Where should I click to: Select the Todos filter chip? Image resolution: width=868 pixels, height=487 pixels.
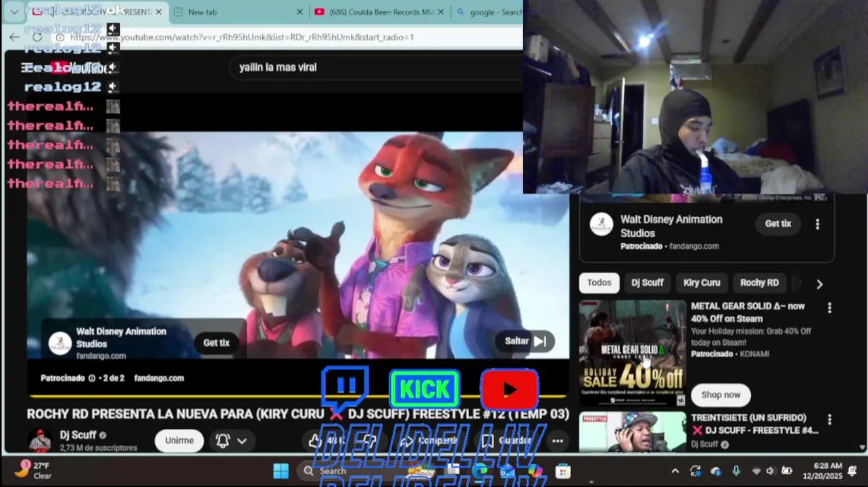[x=599, y=283]
